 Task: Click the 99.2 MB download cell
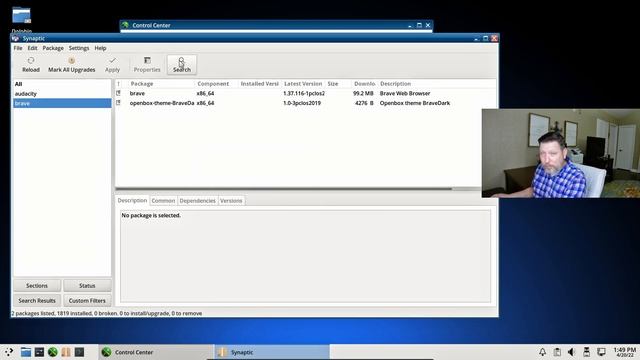[x=363, y=93]
